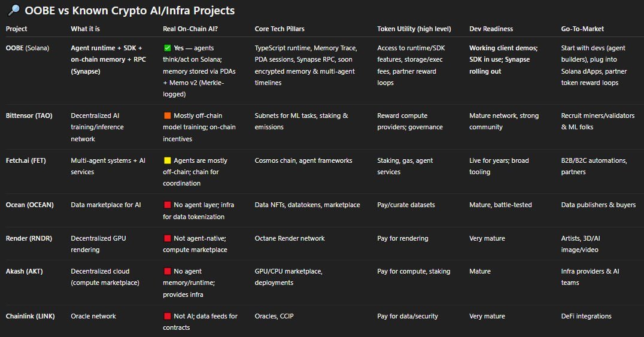Select the 'Bittensor (TAO)' project cell
The width and height of the screenshot is (644, 337).
pyautogui.click(x=29, y=116)
